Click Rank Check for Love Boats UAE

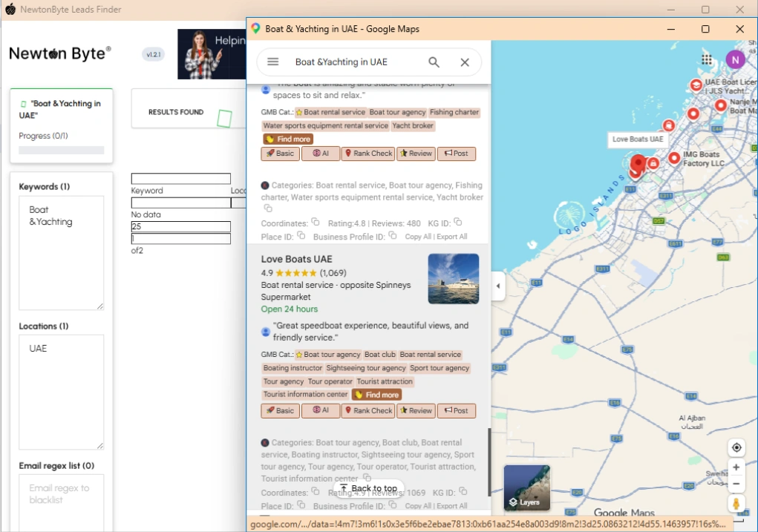click(x=368, y=411)
